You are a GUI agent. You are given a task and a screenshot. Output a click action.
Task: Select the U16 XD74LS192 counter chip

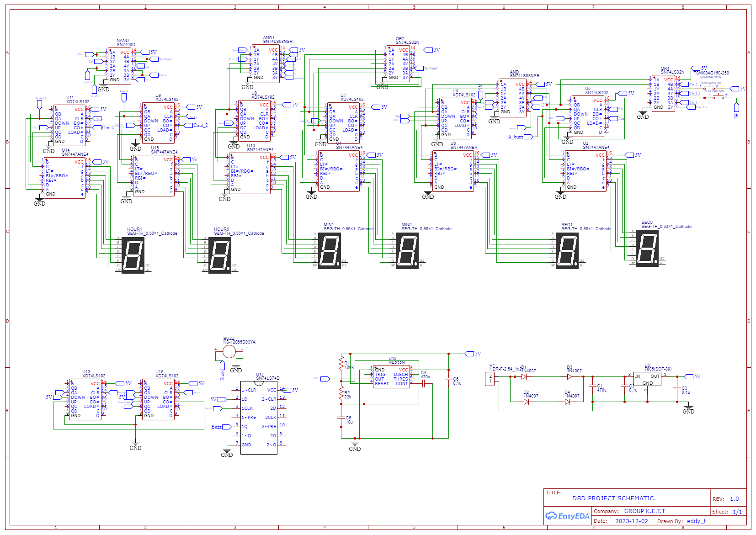click(x=158, y=399)
